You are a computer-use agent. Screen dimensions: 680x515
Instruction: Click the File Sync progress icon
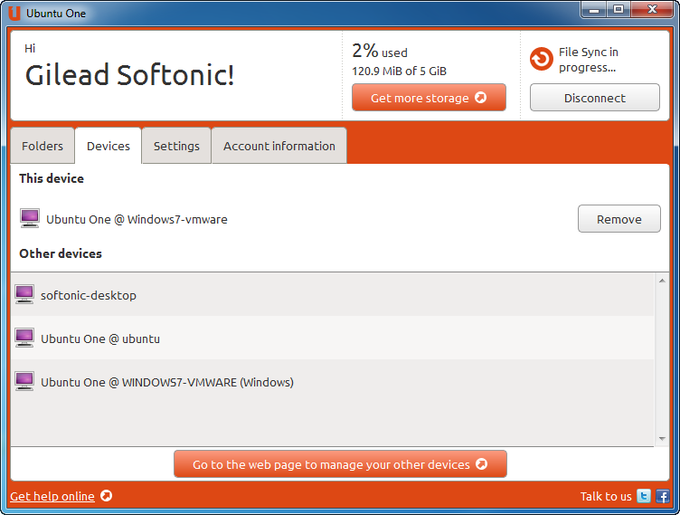point(541,59)
